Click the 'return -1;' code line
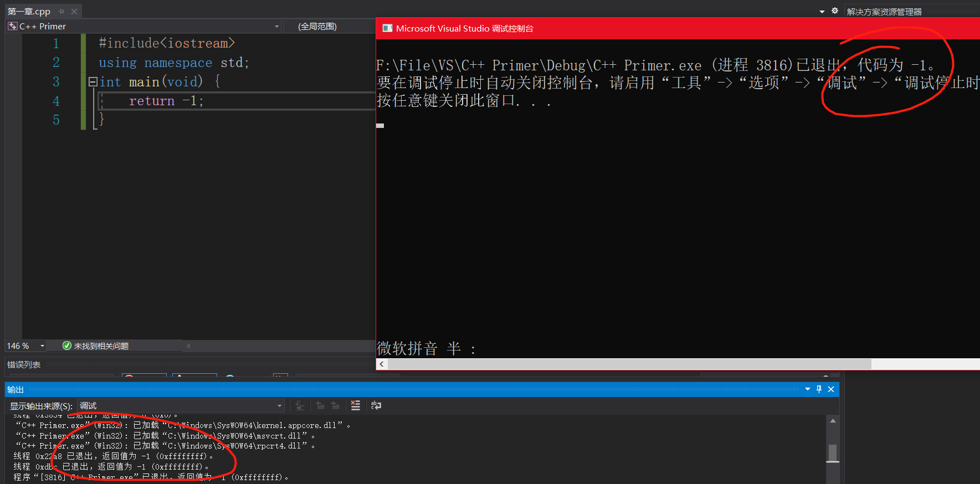The width and height of the screenshot is (980, 484). point(166,101)
